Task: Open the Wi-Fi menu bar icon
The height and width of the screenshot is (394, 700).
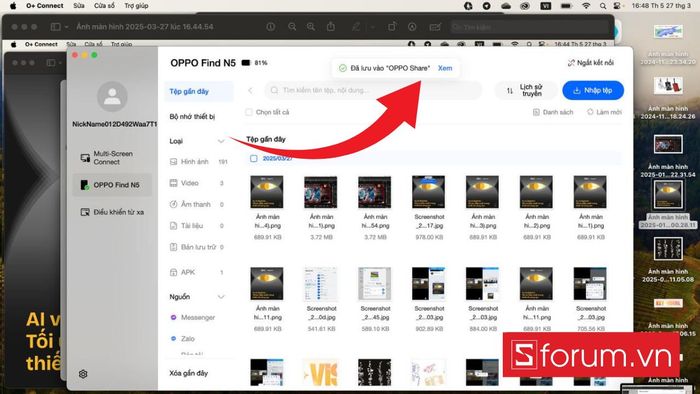Action: (x=586, y=6)
